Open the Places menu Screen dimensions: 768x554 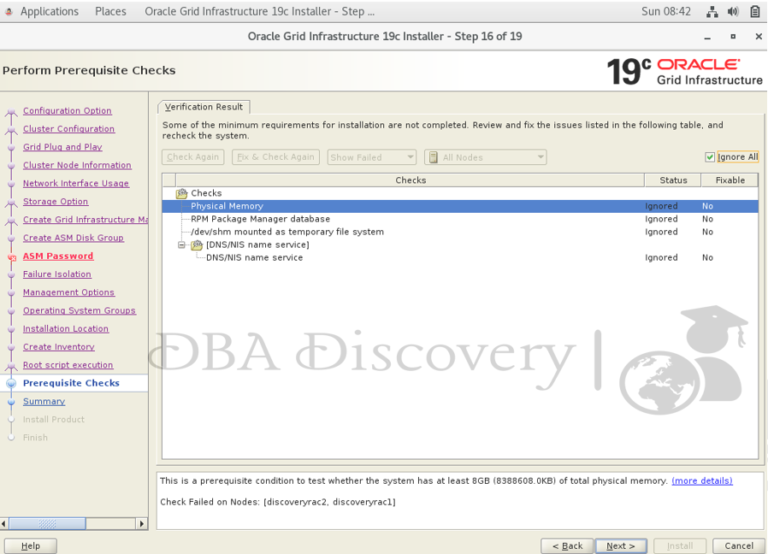(x=111, y=12)
